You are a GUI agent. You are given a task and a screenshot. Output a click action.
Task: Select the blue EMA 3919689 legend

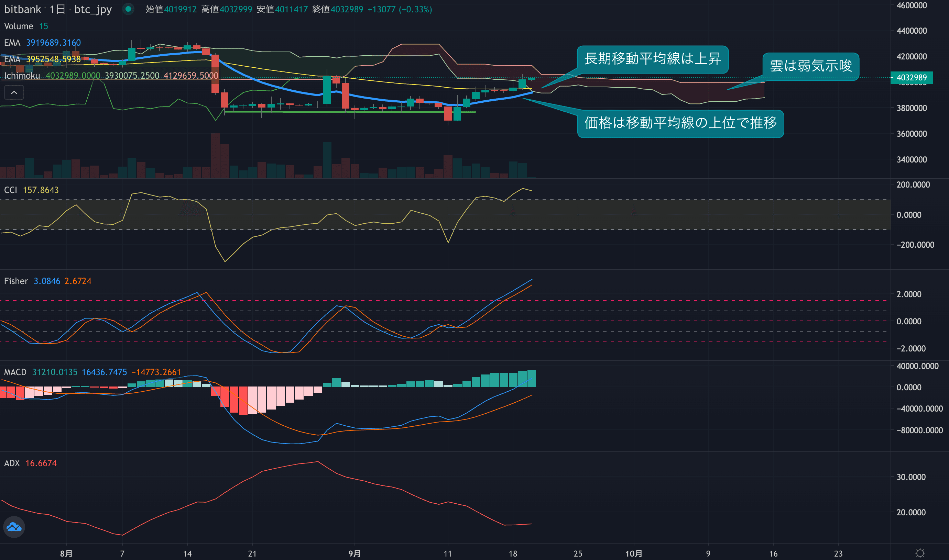point(42,43)
